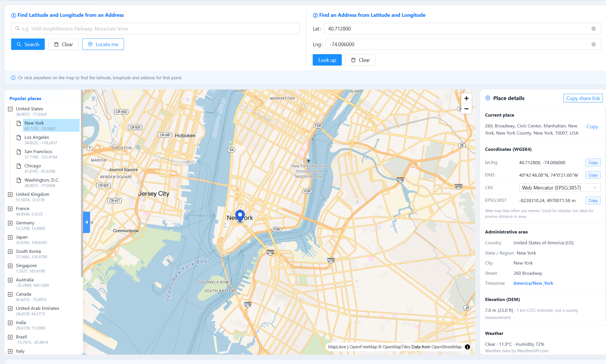This screenshot has height=364, width=606.
Task: Click the blue Search button
Action: pos(28,44)
